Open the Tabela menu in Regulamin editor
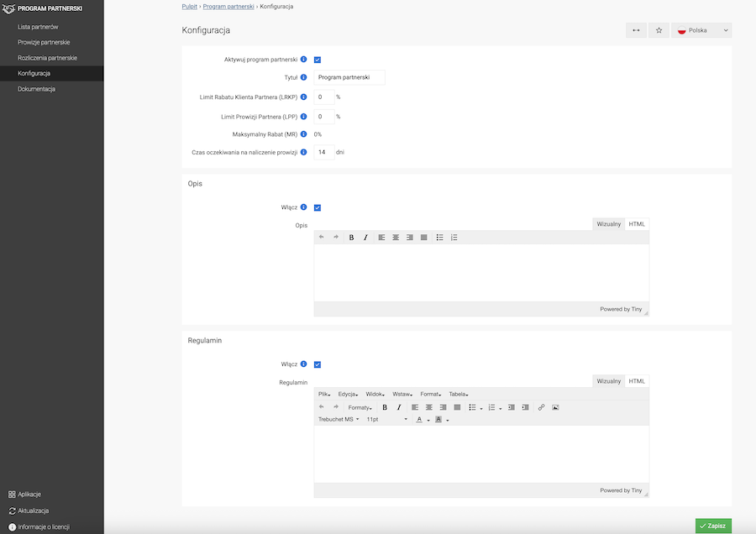This screenshot has width=756, height=534. pyautogui.click(x=459, y=395)
